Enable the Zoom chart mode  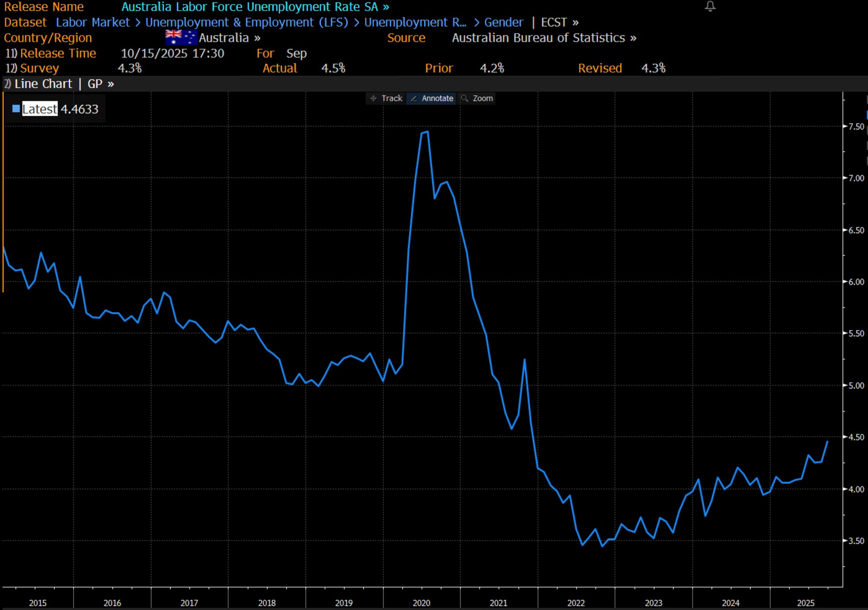coord(482,99)
